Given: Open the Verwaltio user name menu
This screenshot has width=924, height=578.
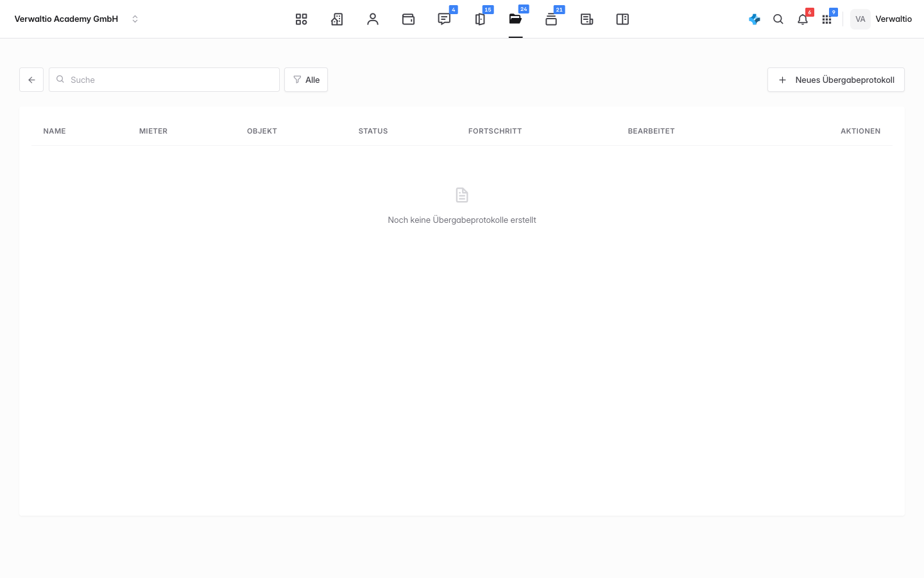Looking at the screenshot, I should click(894, 19).
